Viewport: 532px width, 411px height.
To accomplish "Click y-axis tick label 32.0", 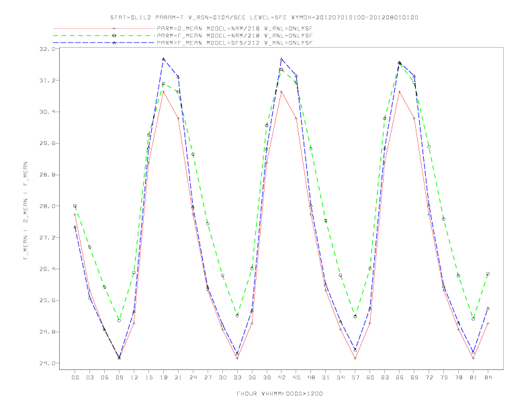I will pos(47,49).
